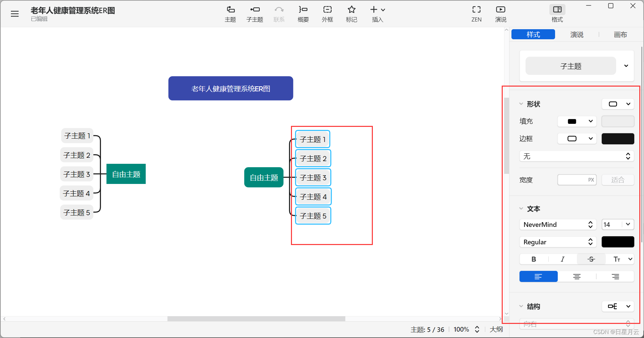644x338 pixels.
Task: Align text to the right
Action: (x=615, y=277)
